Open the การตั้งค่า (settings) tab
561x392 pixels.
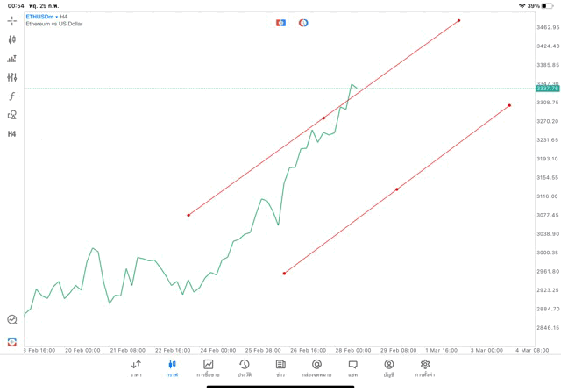pos(425,367)
